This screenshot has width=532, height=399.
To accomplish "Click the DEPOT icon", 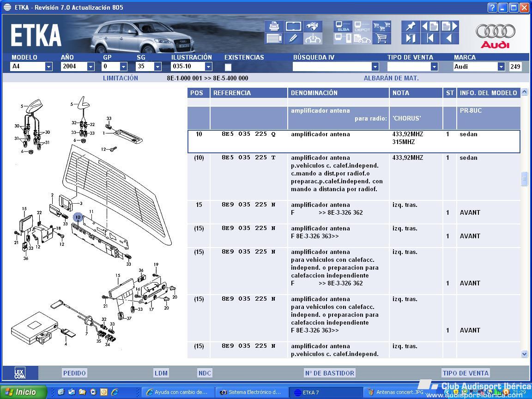I will click(362, 26).
